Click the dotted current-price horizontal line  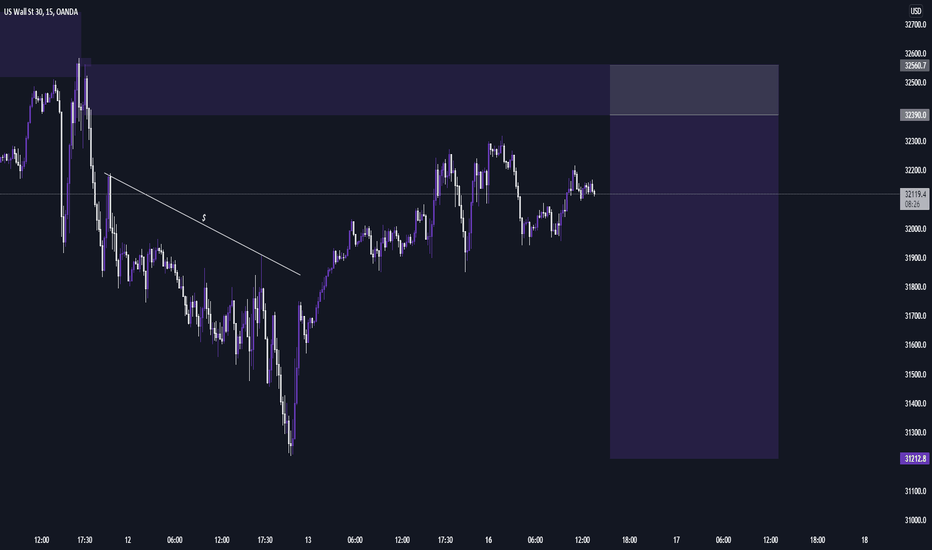[x=450, y=194]
